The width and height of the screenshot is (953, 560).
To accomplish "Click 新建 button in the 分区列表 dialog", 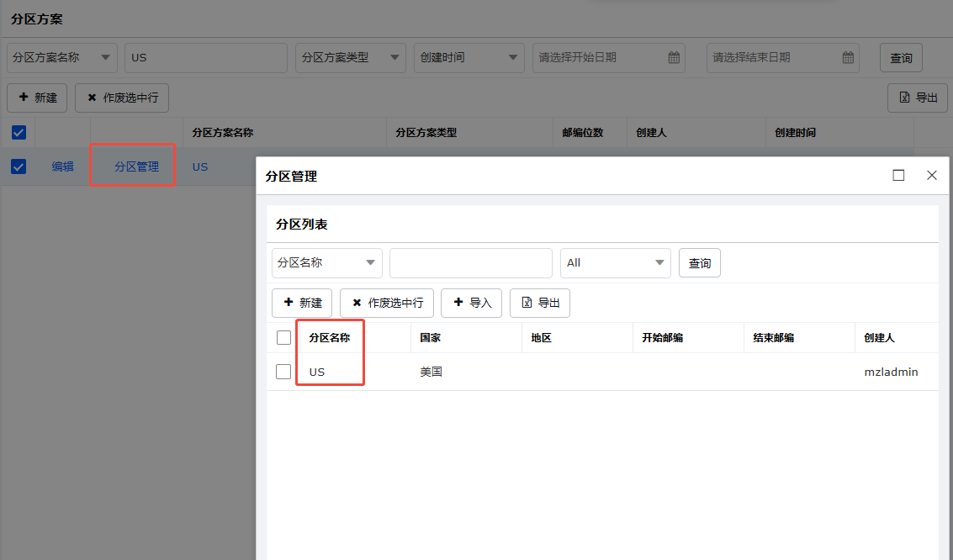I will point(302,303).
